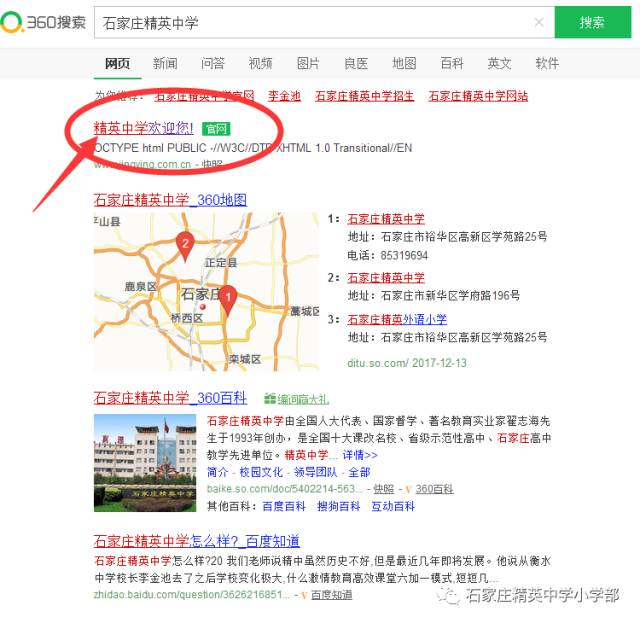
Task: Open the 领导团队 section link
Action: point(316,472)
